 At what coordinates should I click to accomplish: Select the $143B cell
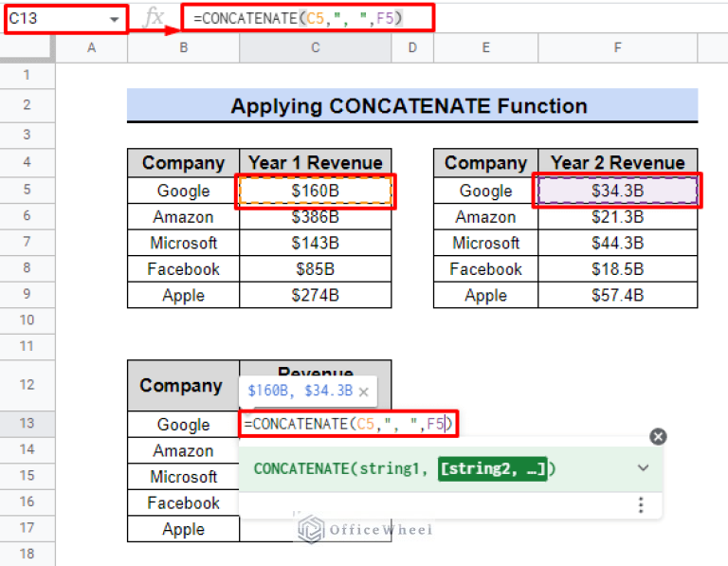pos(316,243)
